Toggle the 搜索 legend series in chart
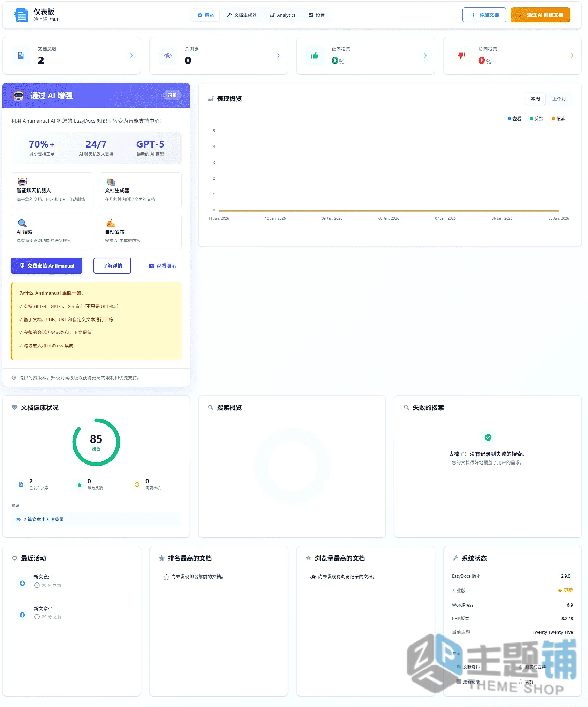 pyautogui.click(x=558, y=119)
